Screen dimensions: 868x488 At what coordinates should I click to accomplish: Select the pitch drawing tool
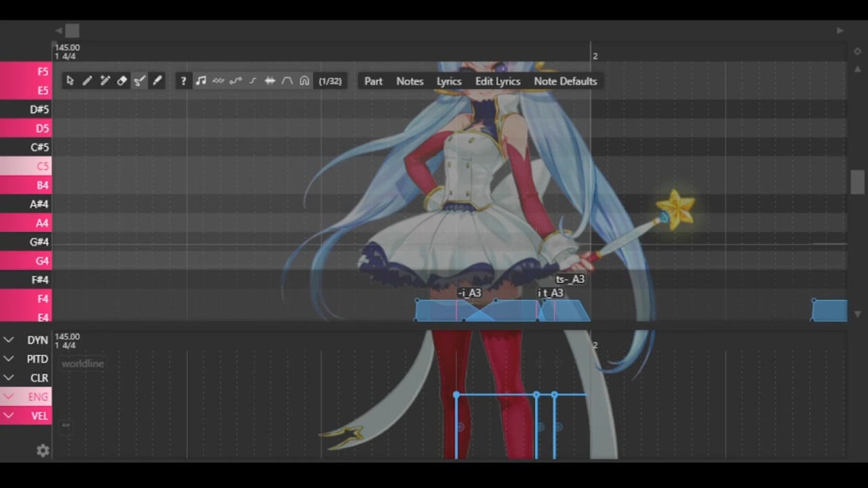click(x=140, y=81)
